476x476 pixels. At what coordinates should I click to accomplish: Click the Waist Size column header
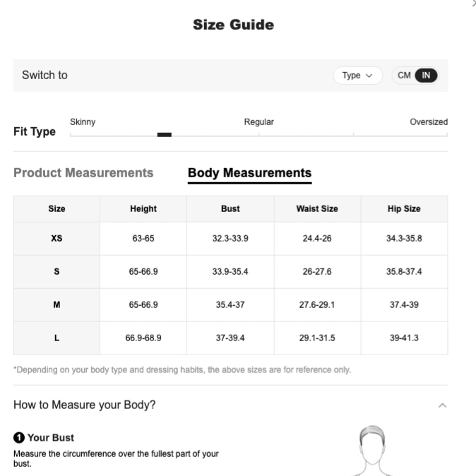pos(317,209)
